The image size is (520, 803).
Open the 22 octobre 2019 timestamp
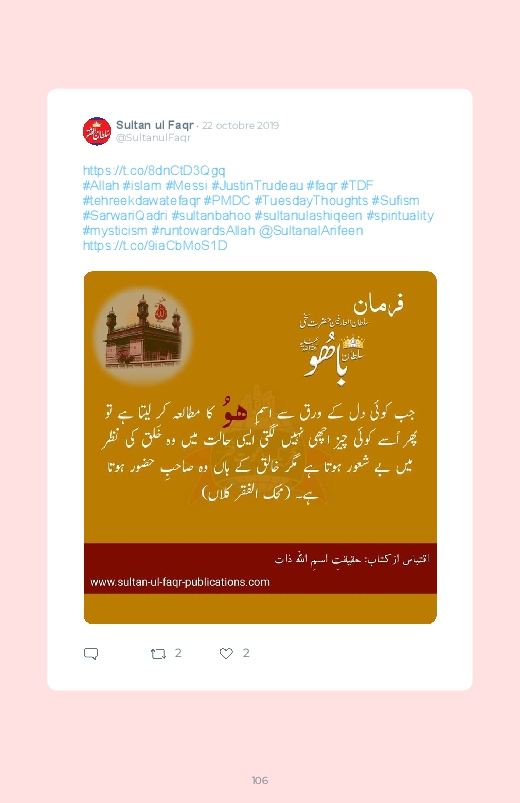coord(240,125)
